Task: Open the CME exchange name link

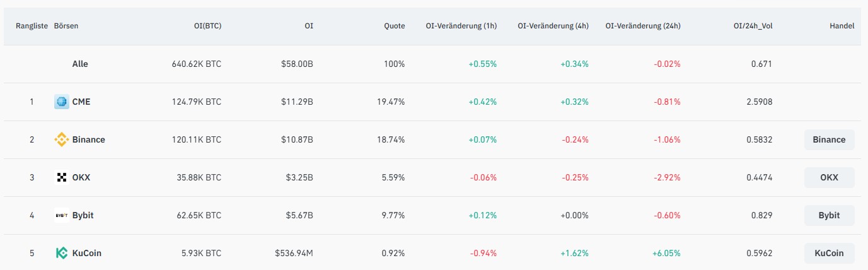Action: tap(81, 102)
